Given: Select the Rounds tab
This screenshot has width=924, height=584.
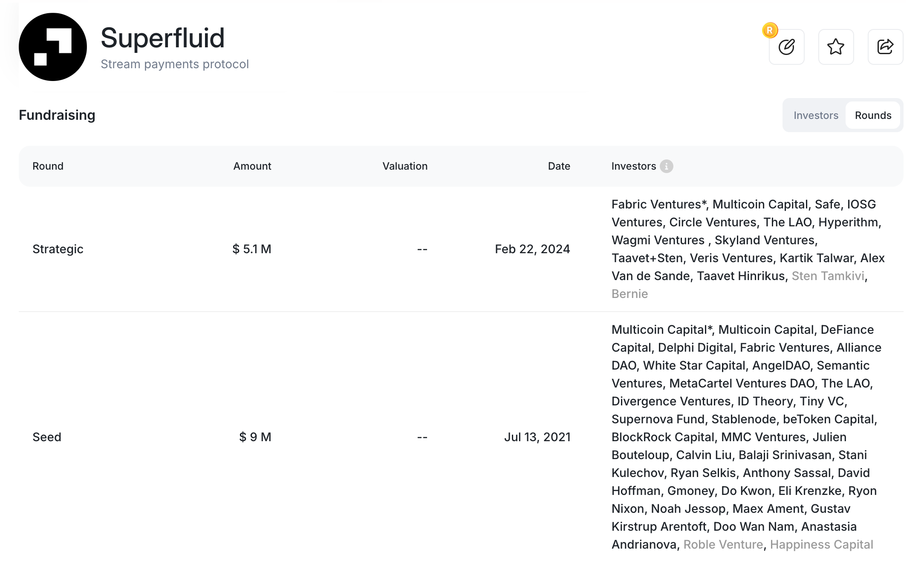Looking at the screenshot, I should coord(873,116).
